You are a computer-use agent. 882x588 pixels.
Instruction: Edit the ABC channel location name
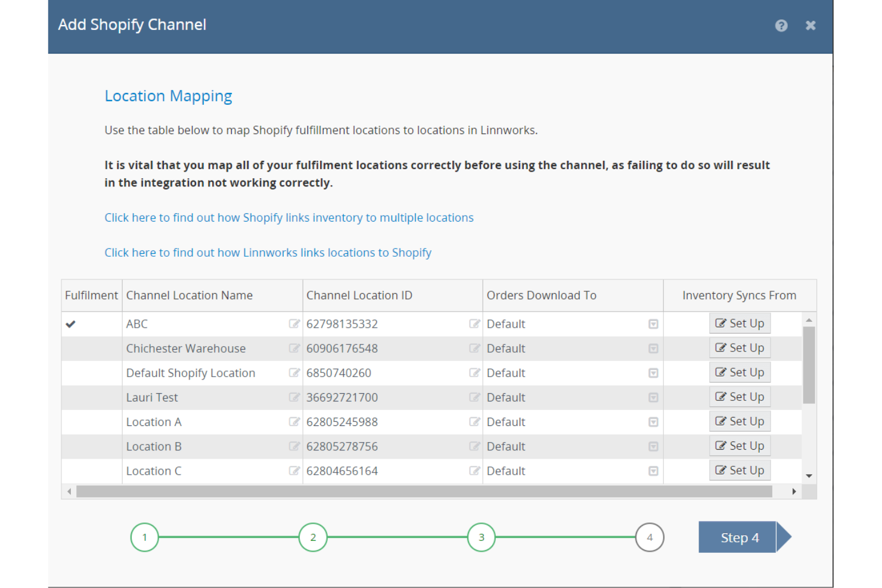(x=294, y=323)
